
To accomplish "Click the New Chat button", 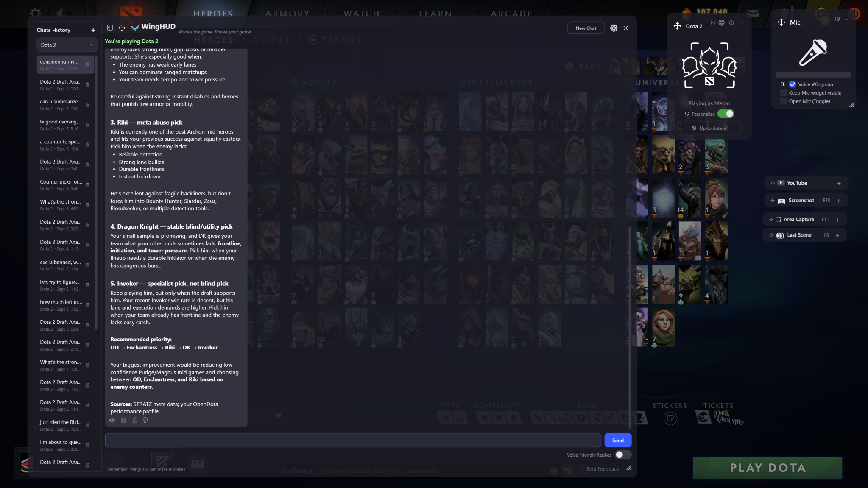I will pyautogui.click(x=586, y=28).
